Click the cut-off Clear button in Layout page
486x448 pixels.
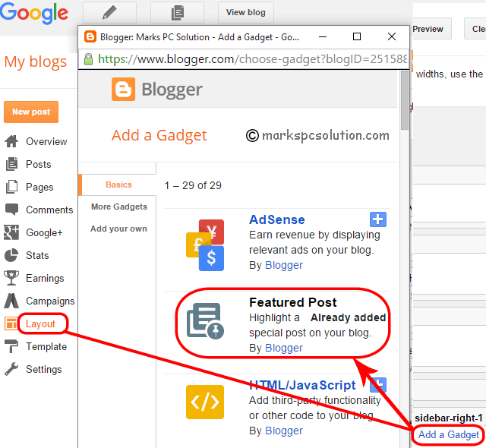[x=475, y=29]
